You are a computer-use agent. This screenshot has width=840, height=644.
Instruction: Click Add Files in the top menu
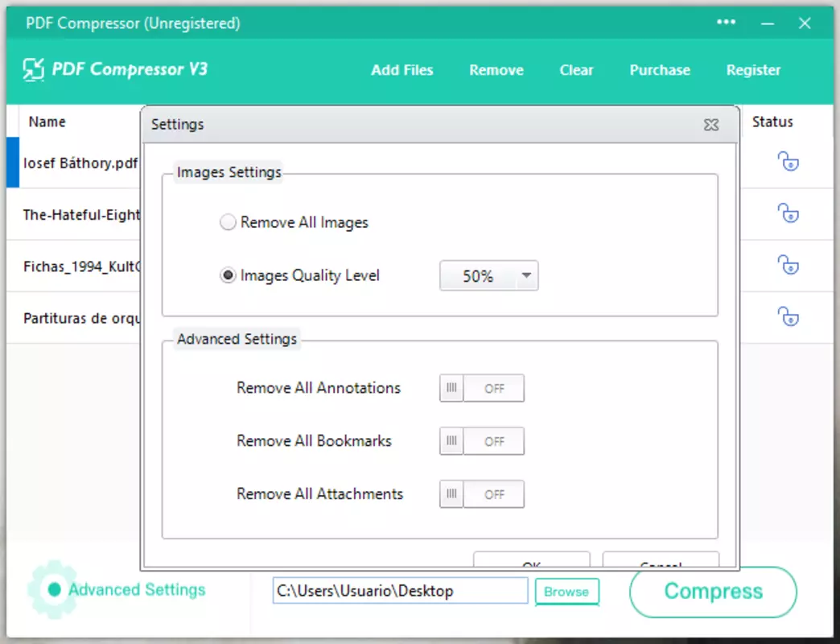[x=401, y=70]
